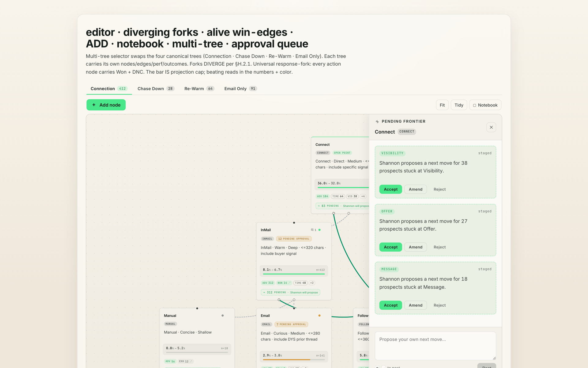The width and height of the screenshot is (588, 368).
Task: Amend the Offer proposal
Action: pyautogui.click(x=416, y=247)
